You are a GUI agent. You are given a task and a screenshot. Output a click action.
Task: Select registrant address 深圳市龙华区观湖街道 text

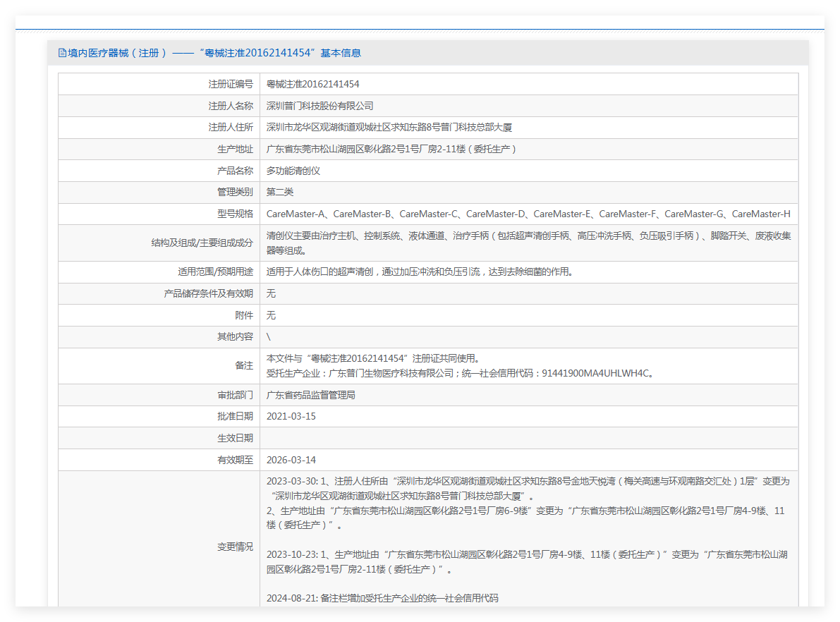coord(389,128)
